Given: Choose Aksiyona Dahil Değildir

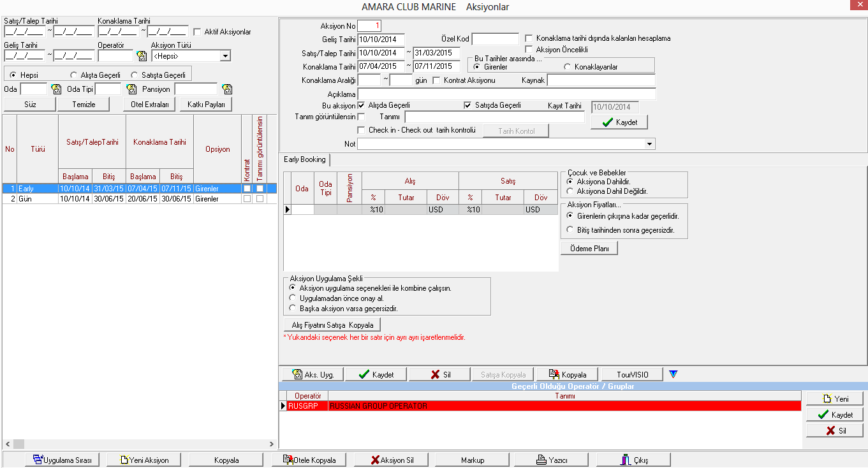Looking at the screenshot, I should click(x=571, y=191).
